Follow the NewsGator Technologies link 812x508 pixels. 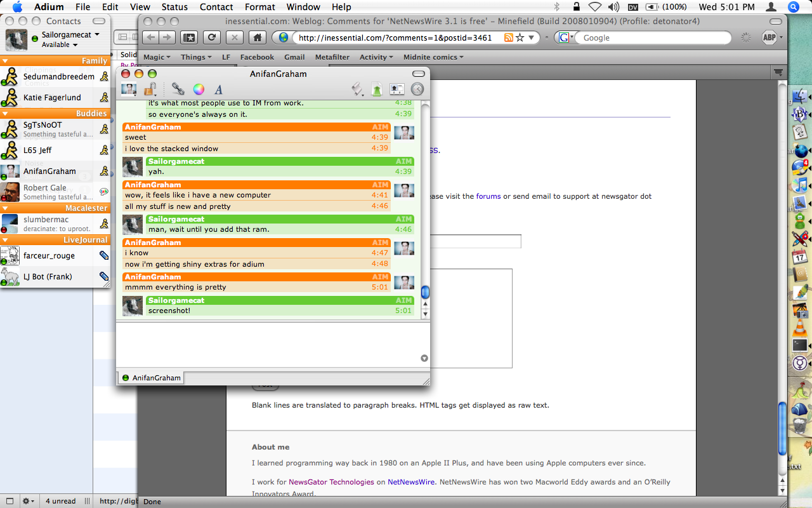tap(331, 482)
